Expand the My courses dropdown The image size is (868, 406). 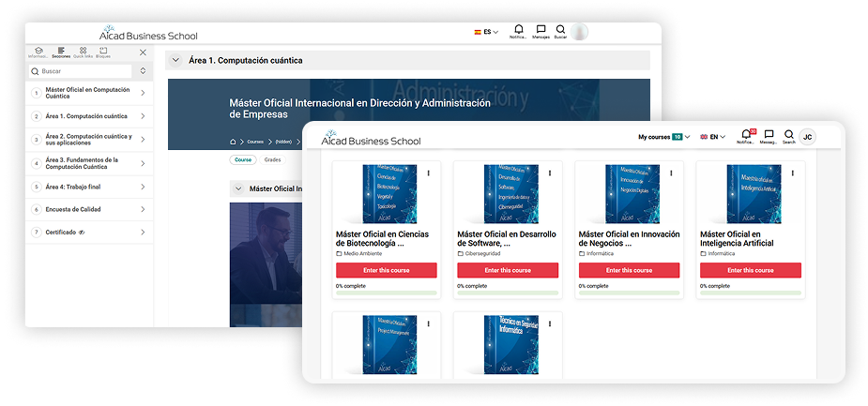tap(663, 137)
